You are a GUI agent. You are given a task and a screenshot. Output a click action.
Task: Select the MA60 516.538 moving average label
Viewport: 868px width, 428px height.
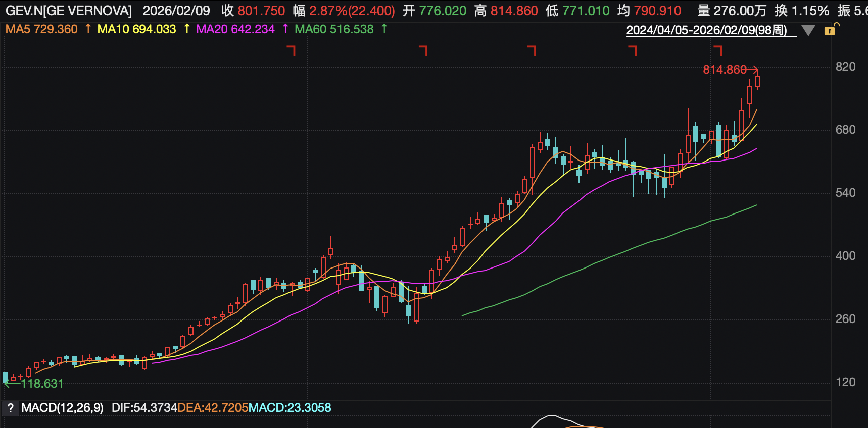334,29
